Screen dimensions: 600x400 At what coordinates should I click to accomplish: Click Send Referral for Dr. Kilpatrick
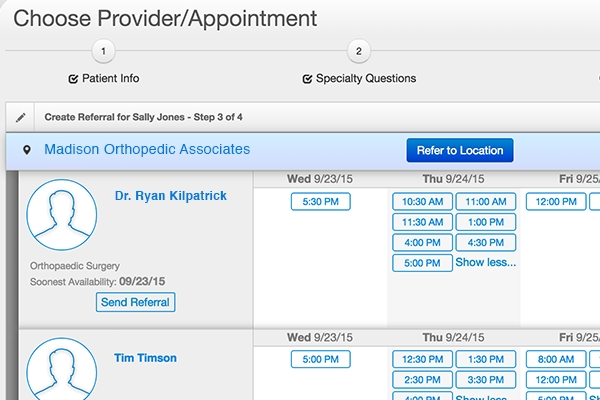135,302
